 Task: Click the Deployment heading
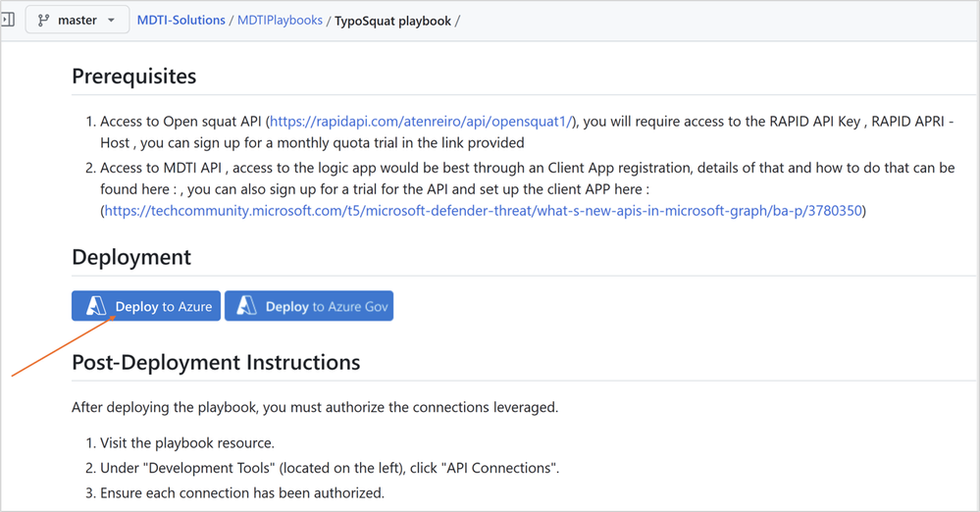pos(131,257)
